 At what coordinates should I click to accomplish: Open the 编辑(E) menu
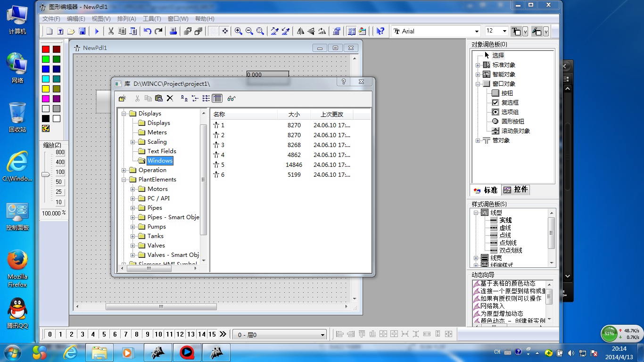(76, 19)
